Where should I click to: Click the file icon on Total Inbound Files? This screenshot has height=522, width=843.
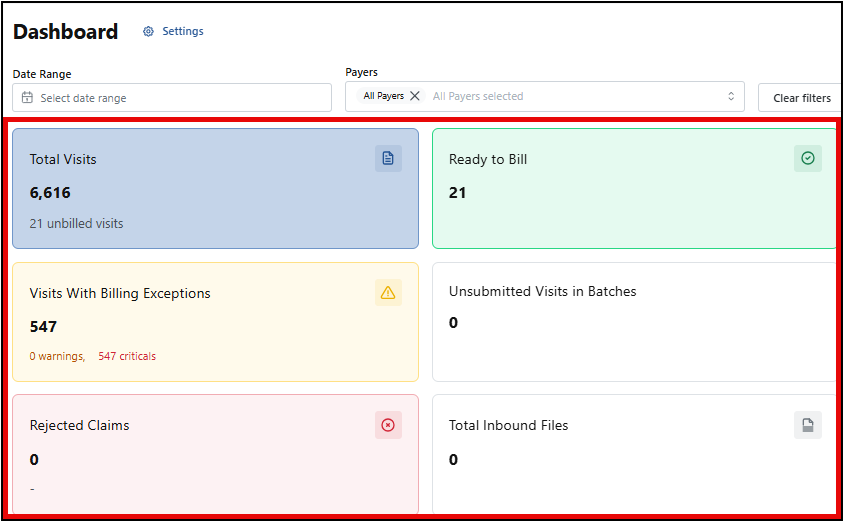(x=808, y=425)
